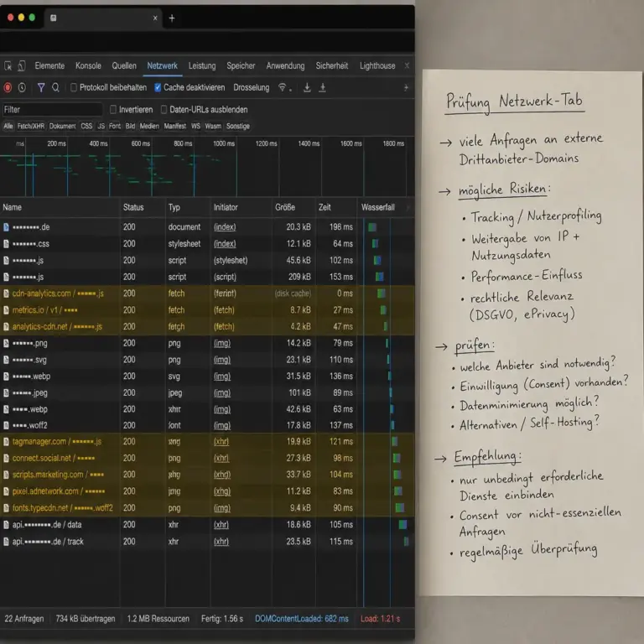The height and width of the screenshot is (644, 644).
Task: Open the Drosselung throttling dropdown
Action: pos(252,87)
